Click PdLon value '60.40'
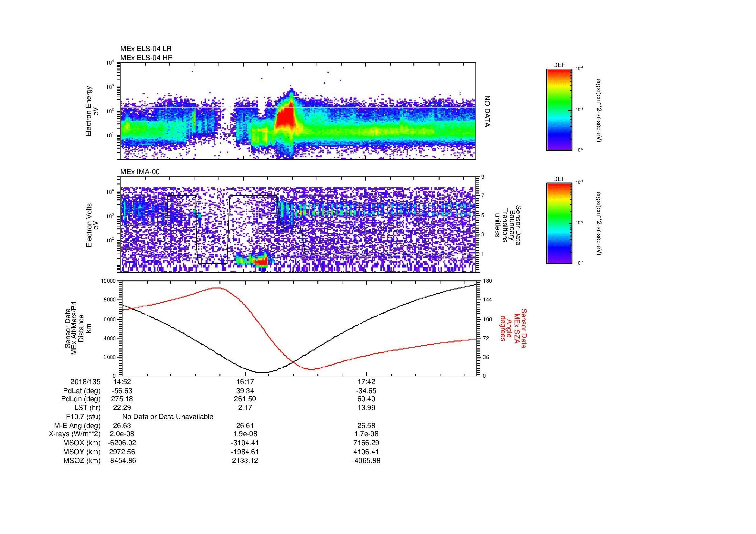 [366, 399]
